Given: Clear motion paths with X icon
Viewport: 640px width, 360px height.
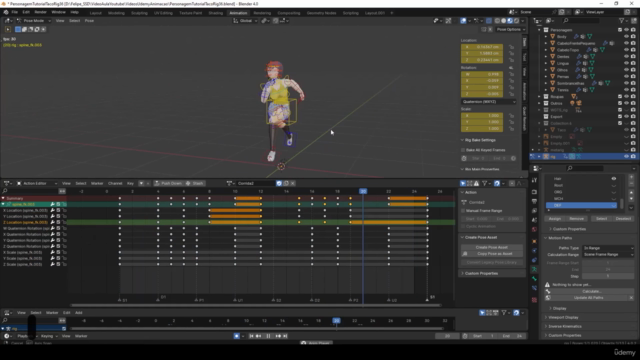Looking at the screenshot, I should pos(631,298).
